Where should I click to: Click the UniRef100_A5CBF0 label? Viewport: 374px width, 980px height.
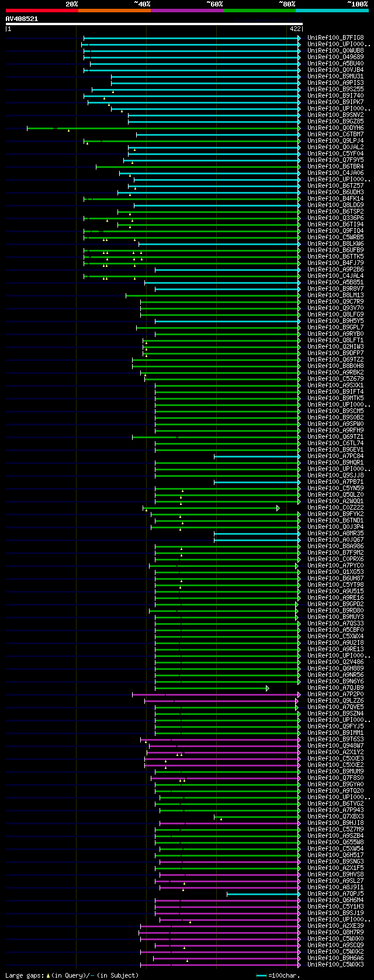pos(335,630)
